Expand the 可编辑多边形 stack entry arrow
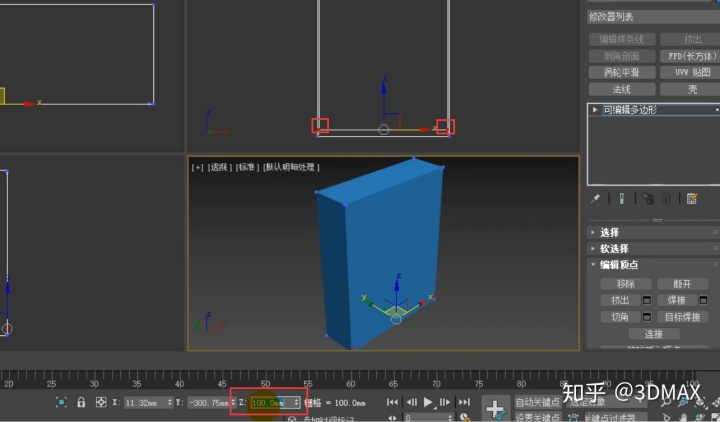 pyautogui.click(x=595, y=110)
